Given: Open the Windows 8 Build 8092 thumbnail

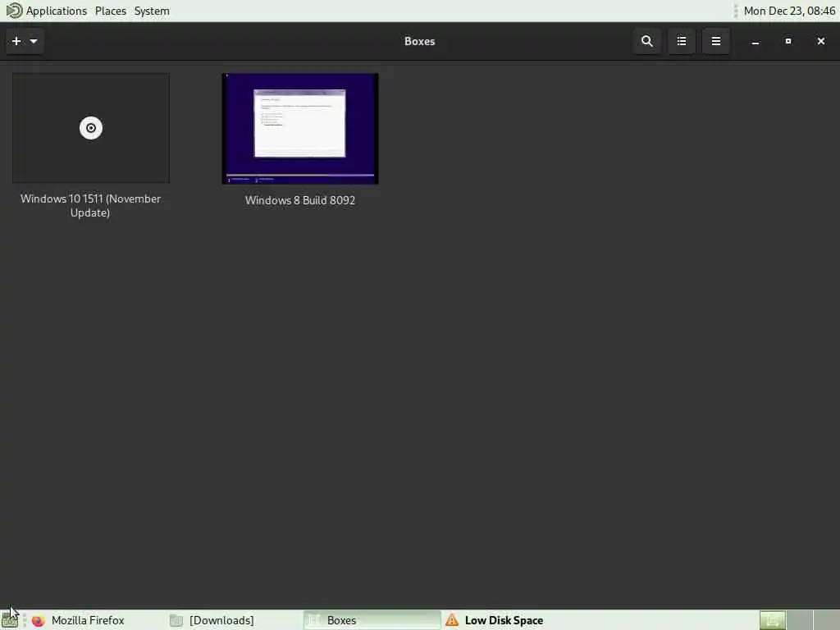Looking at the screenshot, I should point(300,129).
